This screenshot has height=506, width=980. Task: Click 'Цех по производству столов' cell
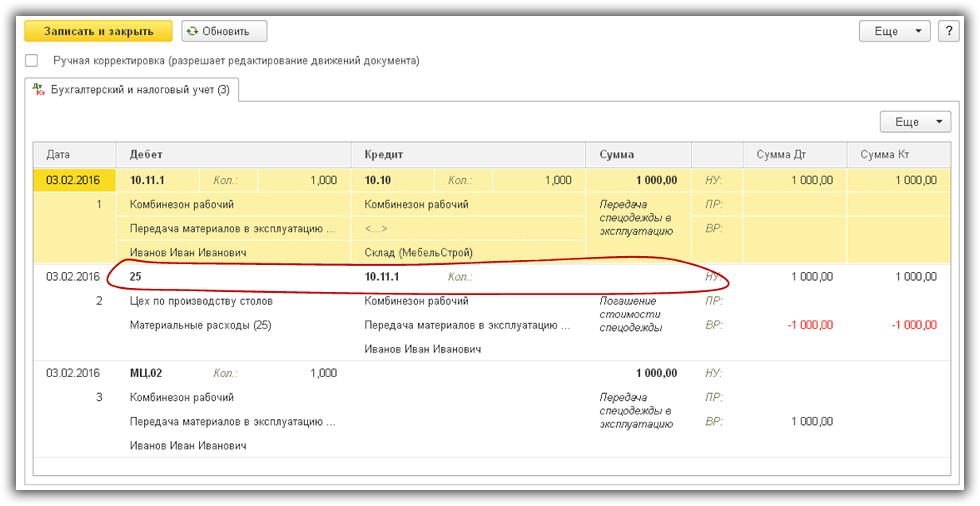click(x=201, y=301)
